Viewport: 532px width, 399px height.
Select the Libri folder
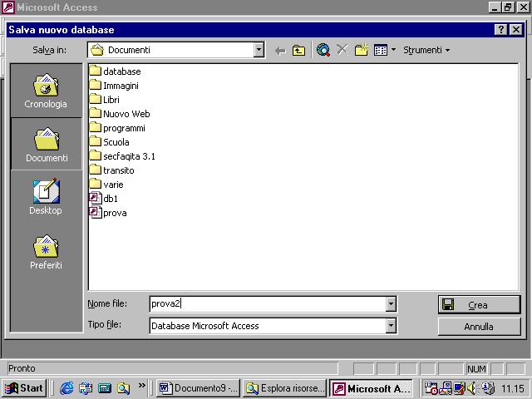[x=105, y=100]
